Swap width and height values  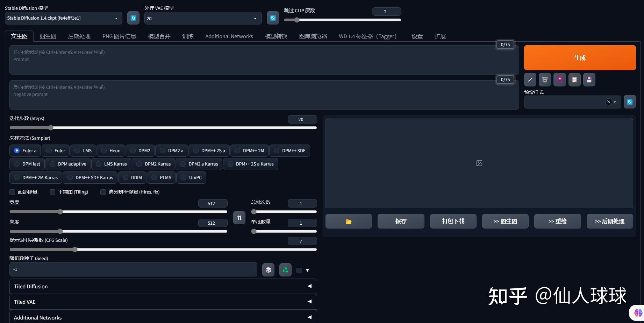[239, 218]
